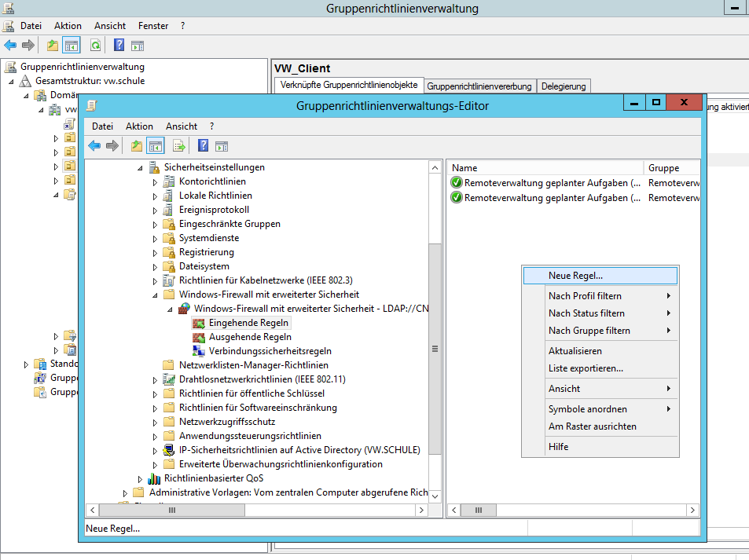Select Ausgehende Regeln in the tree
This screenshot has width=749, height=560.
250,337
